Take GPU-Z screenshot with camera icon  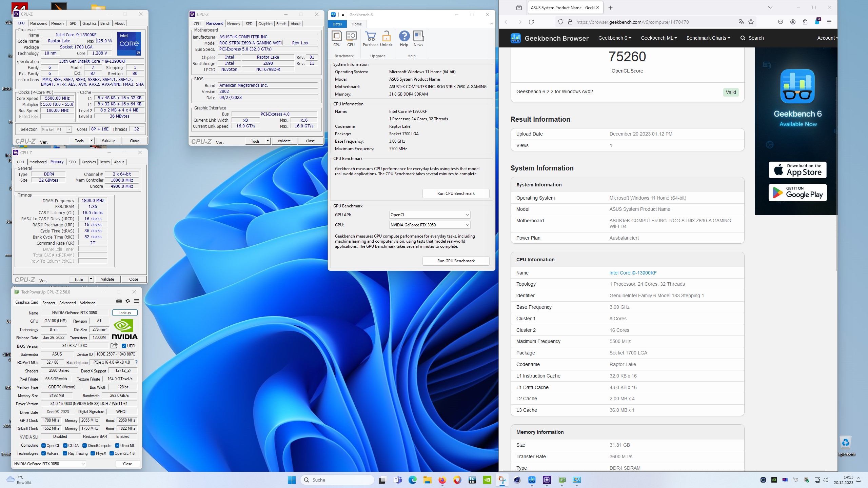[119, 301]
